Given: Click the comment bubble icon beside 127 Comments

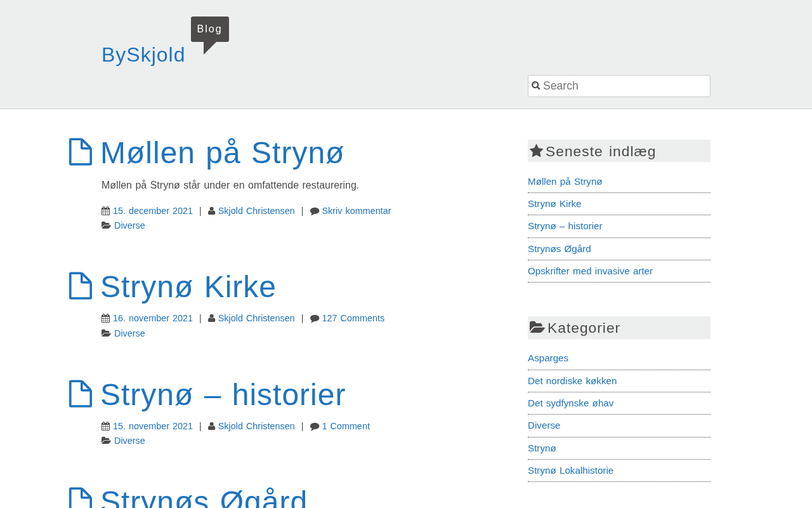Looking at the screenshot, I should coord(315,319).
